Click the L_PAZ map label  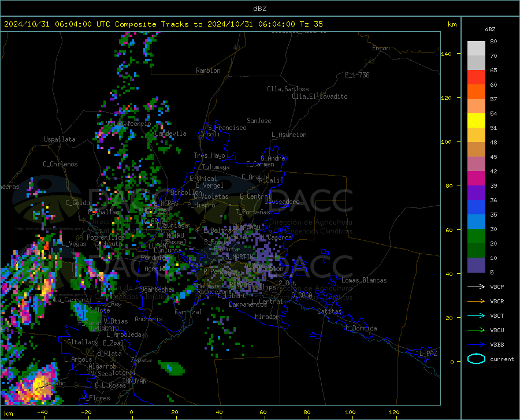[x=428, y=354]
